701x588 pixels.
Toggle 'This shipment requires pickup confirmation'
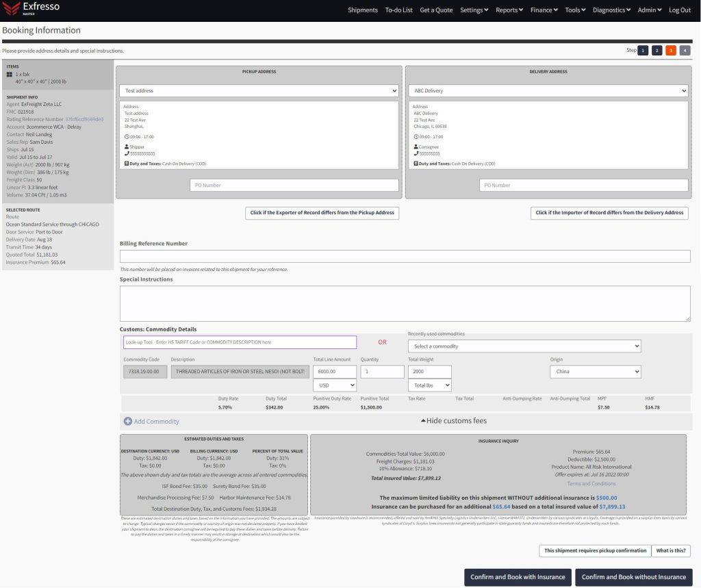point(594,550)
